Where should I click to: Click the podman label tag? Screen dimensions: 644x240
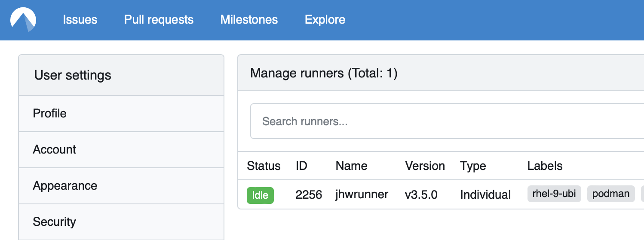[611, 194]
